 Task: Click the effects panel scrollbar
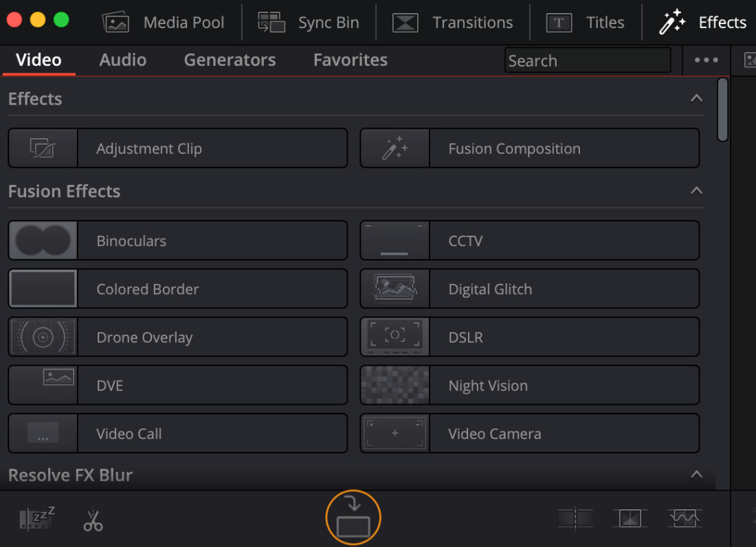coord(722,110)
